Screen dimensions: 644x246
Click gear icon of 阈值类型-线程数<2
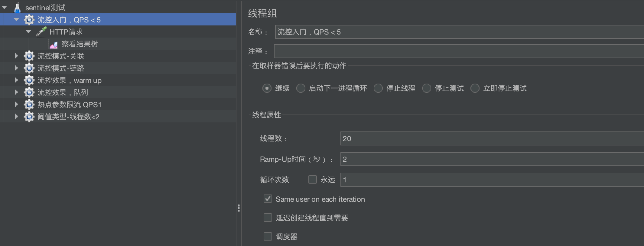tap(29, 117)
